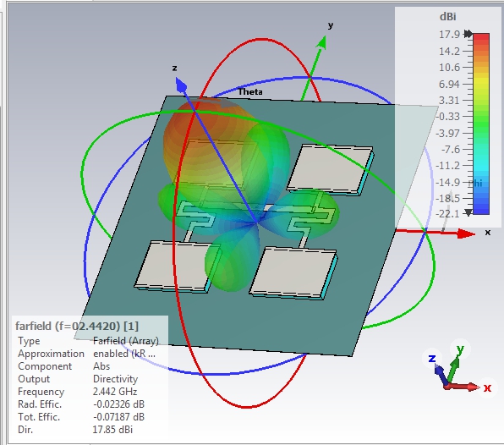Click the z label on orientation triad
504x445 pixels.
(431, 358)
